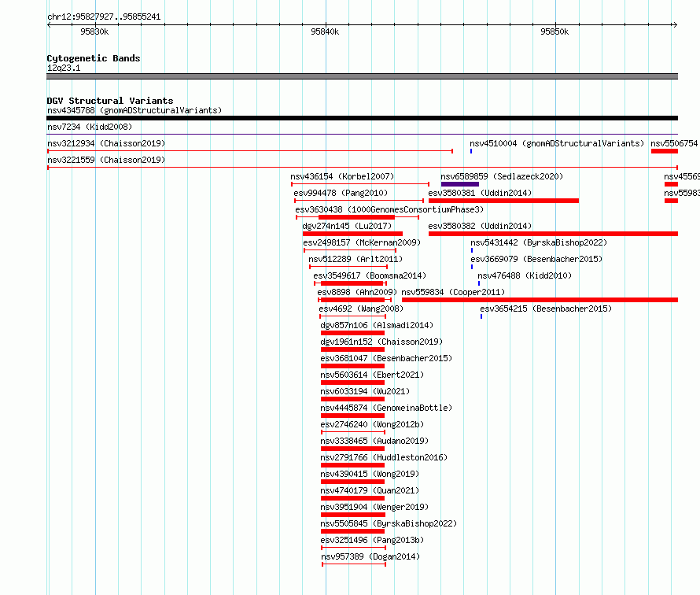Viewport: 700px width, 595px height.
Task: Click the nsv4345788 gnomADStructuralVariants label
Action: 134,110
